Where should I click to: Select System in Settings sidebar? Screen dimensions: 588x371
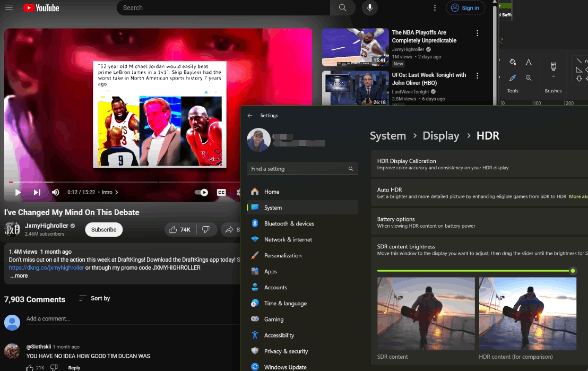click(302, 208)
